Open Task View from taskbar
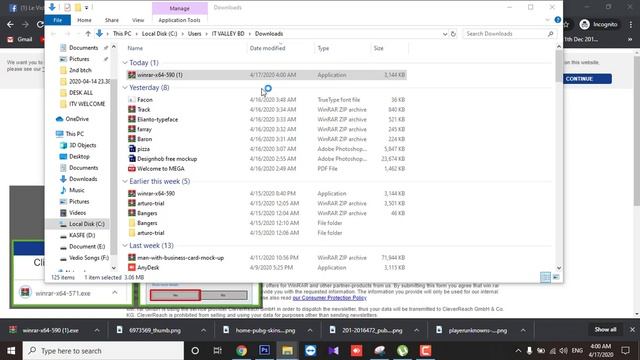This screenshot has height=360, width=640. [218, 351]
